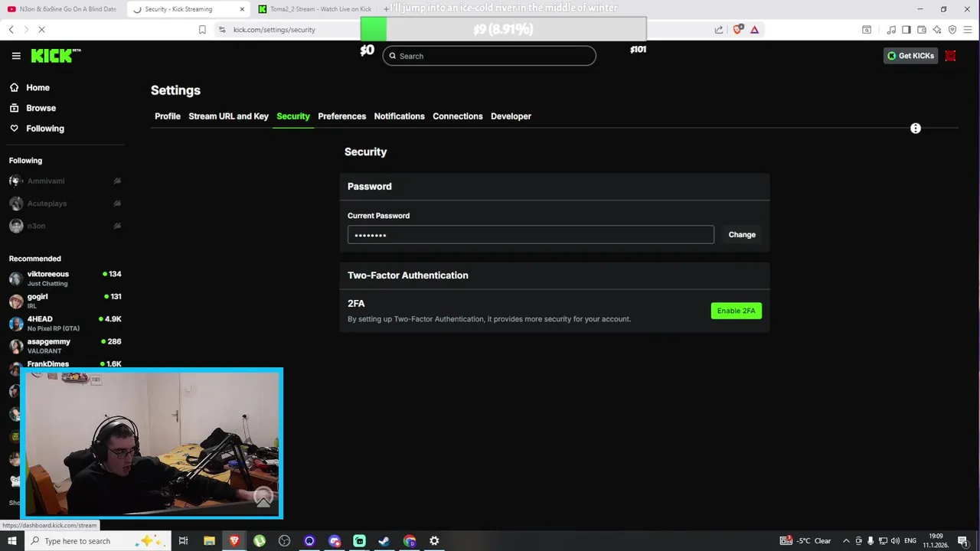Open the Windows Start menu
The height and width of the screenshot is (551, 980).
point(11,541)
